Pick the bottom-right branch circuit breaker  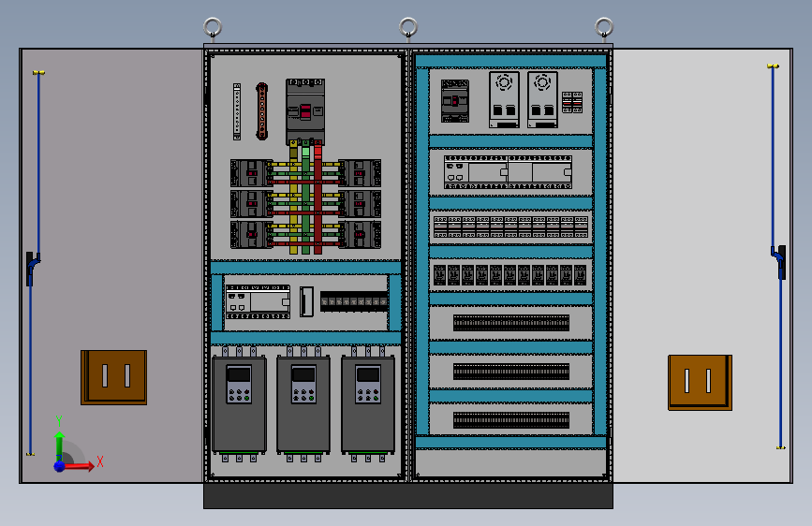tap(360, 235)
